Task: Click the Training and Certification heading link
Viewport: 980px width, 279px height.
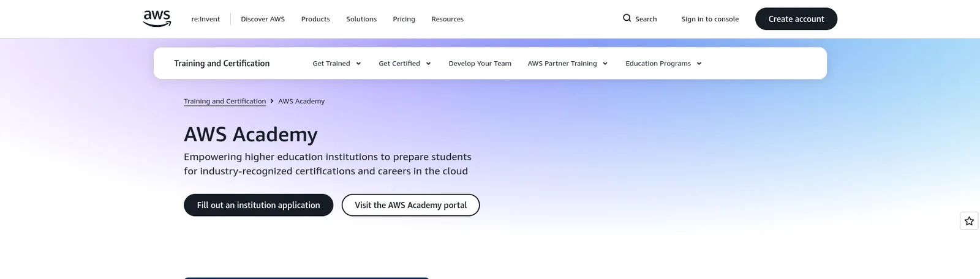Action: point(222,63)
